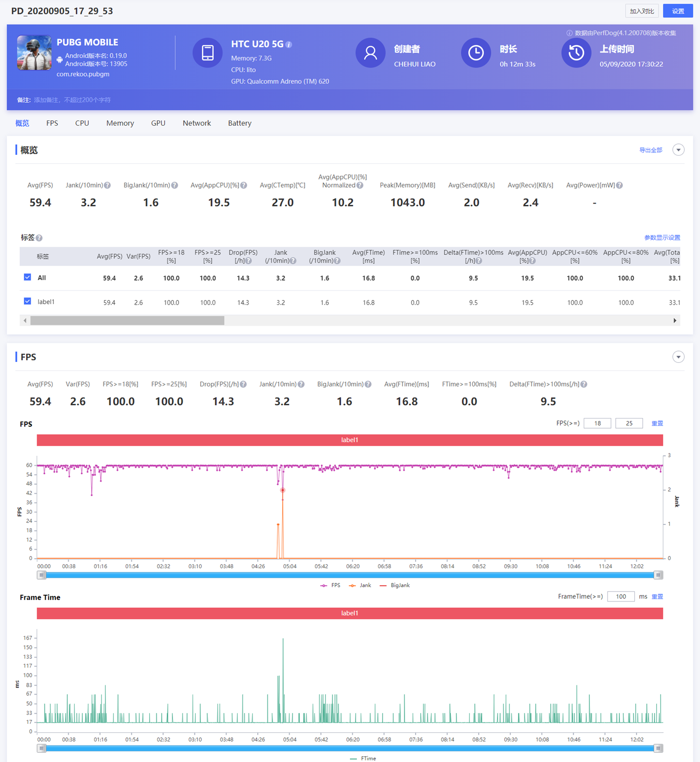Collapse the FPS section with arrow button
The image size is (700, 762).
tap(678, 357)
